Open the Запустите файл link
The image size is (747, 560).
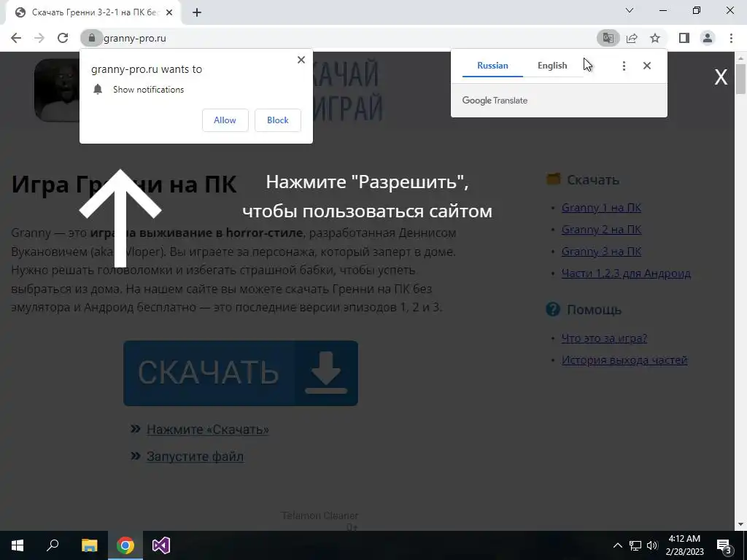[195, 456]
